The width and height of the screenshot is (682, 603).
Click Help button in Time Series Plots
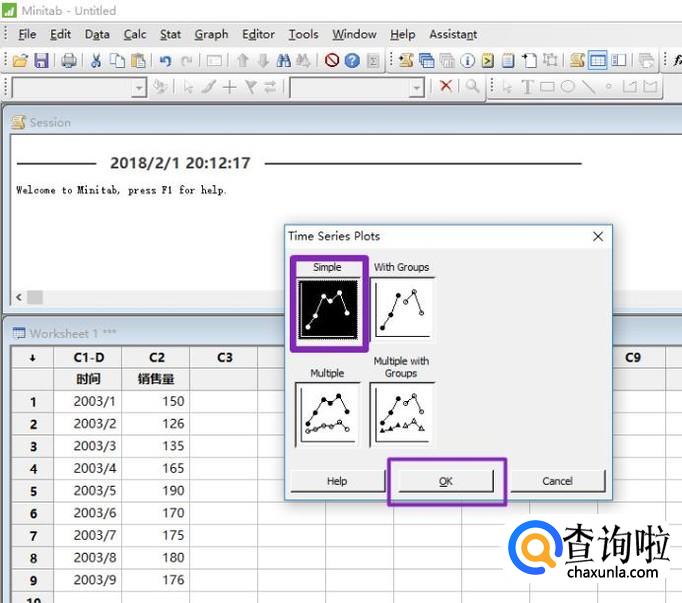[338, 481]
